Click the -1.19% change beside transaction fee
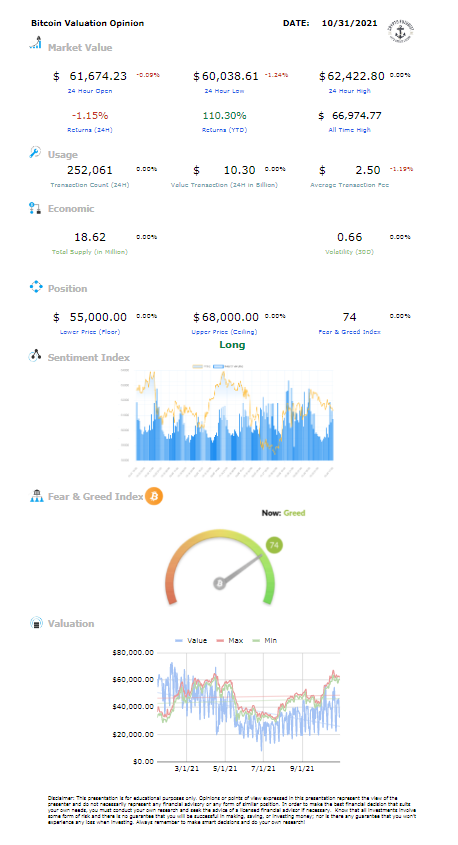The width and height of the screenshot is (458, 845). pyautogui.click(x=401, y=169)
